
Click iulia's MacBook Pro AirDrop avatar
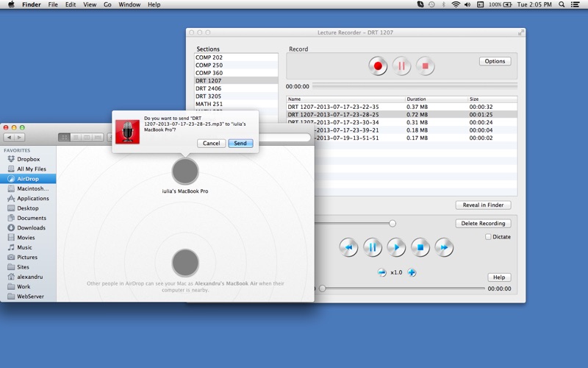tap(185, 171)
